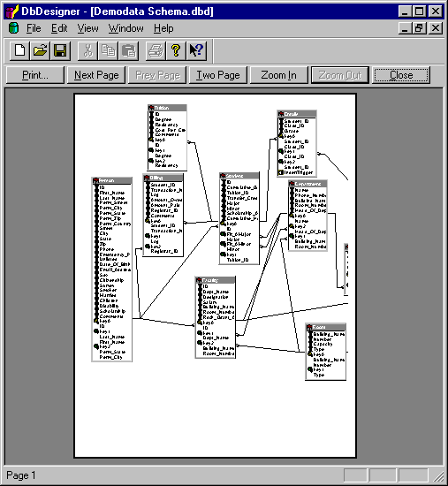The image size is (448, 486).
Task: Click the Room table in preview
Action: [325, 352]
